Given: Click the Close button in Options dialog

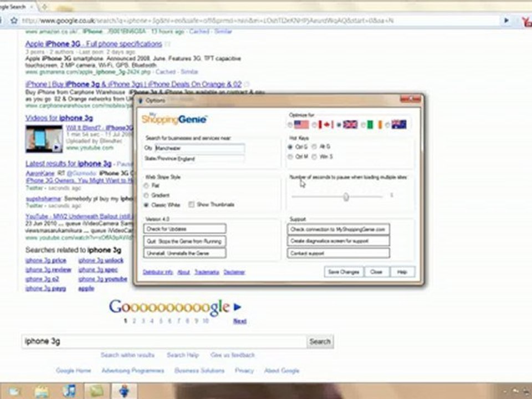Looking at the screenshot, I should [376, 272].
